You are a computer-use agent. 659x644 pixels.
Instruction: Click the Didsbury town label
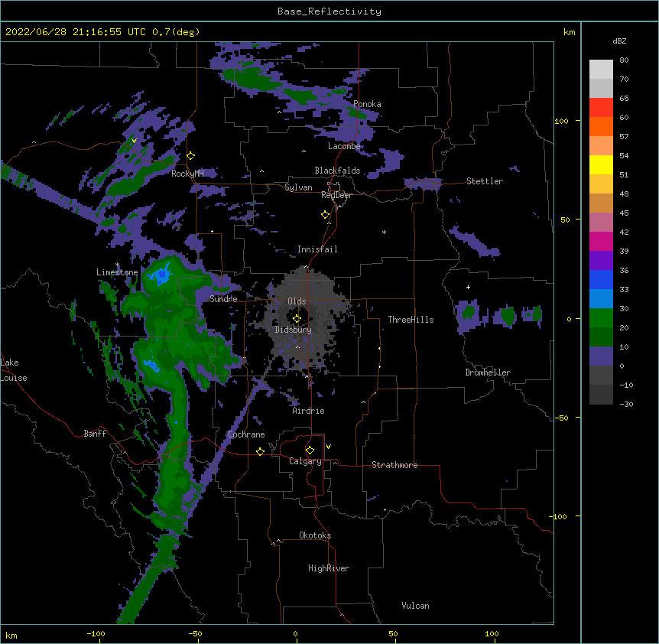294,330
